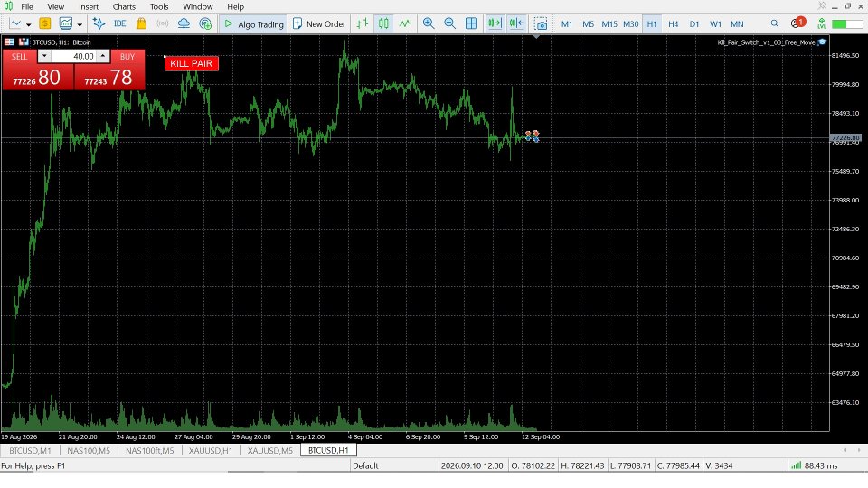Select the M30 timeframe
Image resolution: width=868 pixels, height=488 pixels.
[630, 24]
